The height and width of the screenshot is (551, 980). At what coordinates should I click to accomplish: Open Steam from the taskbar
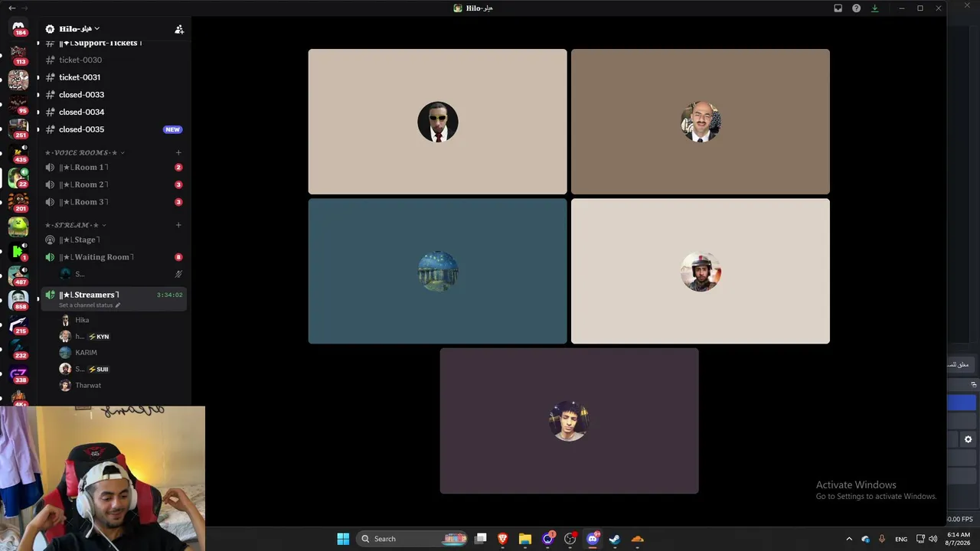point(614,539)
